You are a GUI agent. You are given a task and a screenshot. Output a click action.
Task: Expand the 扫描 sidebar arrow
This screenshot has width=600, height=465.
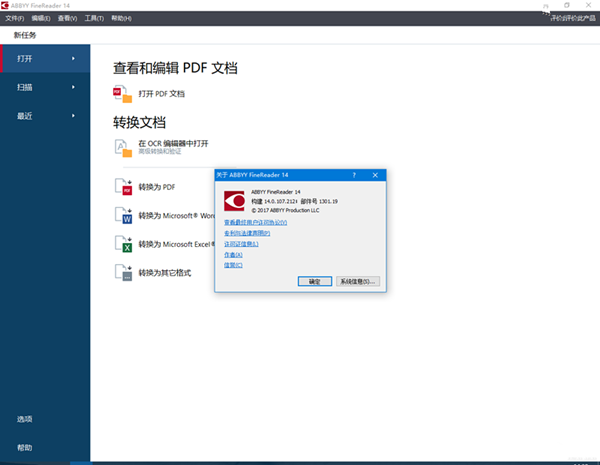(x=73, y=87)
